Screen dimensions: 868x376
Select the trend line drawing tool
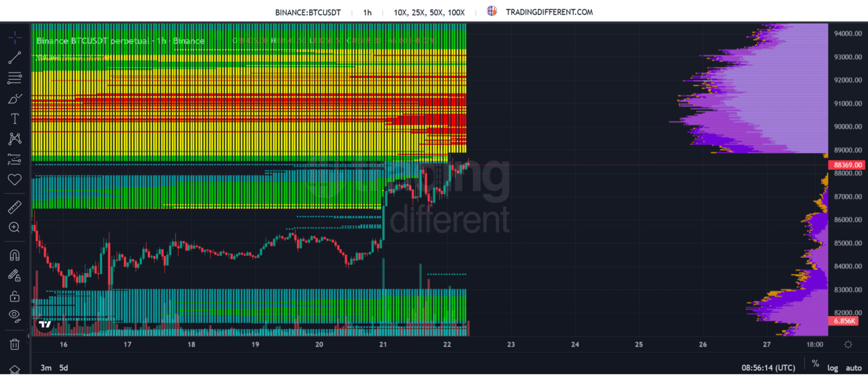tap(15, 58)
